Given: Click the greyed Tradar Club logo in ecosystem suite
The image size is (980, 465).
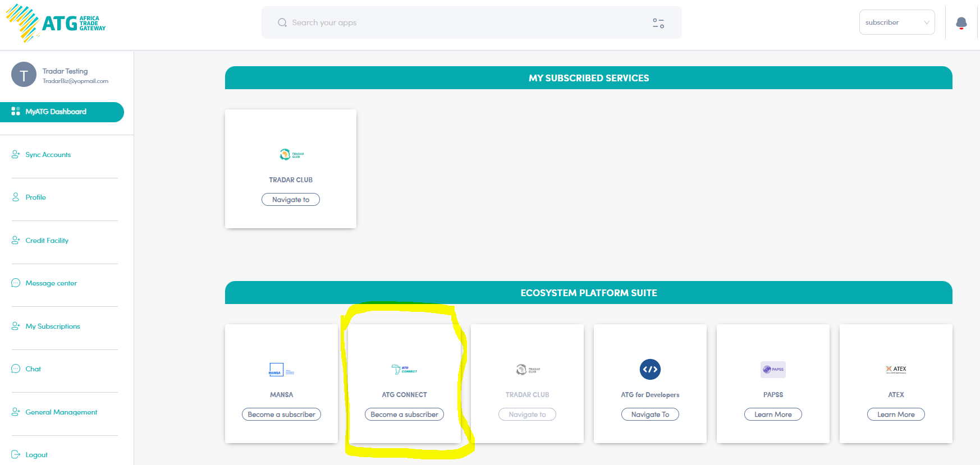Looking at the screenshot, I should (x=528, y=370).
